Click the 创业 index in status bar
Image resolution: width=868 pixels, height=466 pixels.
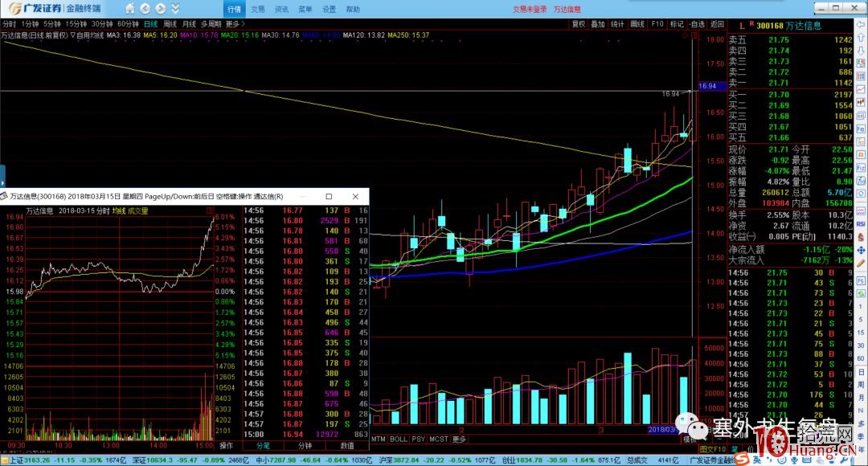pyautogui.click(x=561, y=460)
